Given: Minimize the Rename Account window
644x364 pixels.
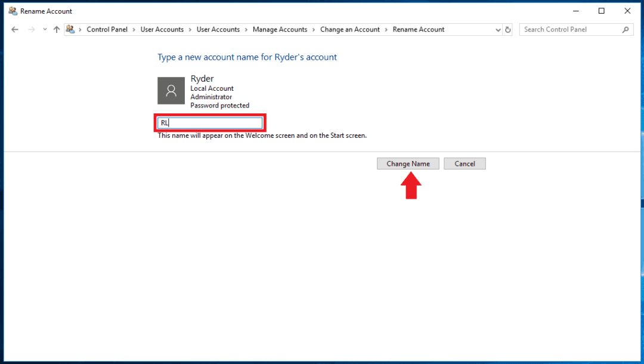Looking at the screenshot, I should [x=576, y=11].
